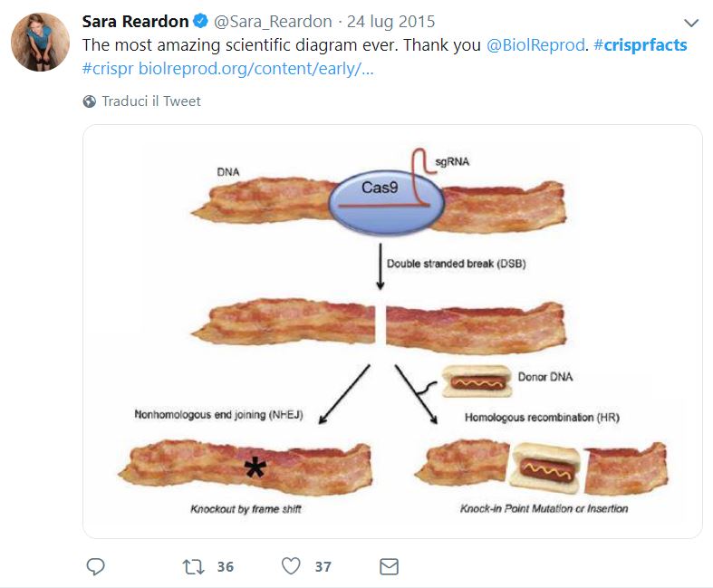The height and width of the screenshot is (588, 713).
Task: Expand the tweet options chevron menu
Action: click(691, 23)
